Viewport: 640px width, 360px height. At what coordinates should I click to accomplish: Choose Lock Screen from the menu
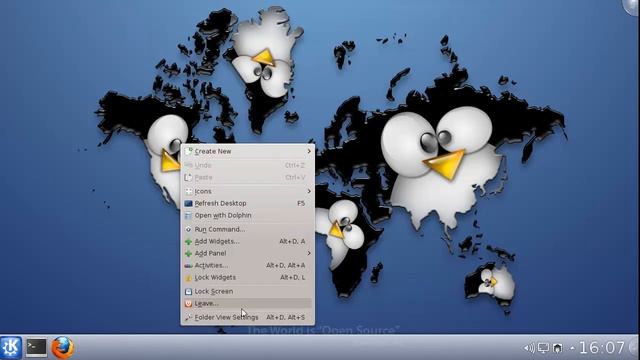pyautogui.click(x=248, y=291)
